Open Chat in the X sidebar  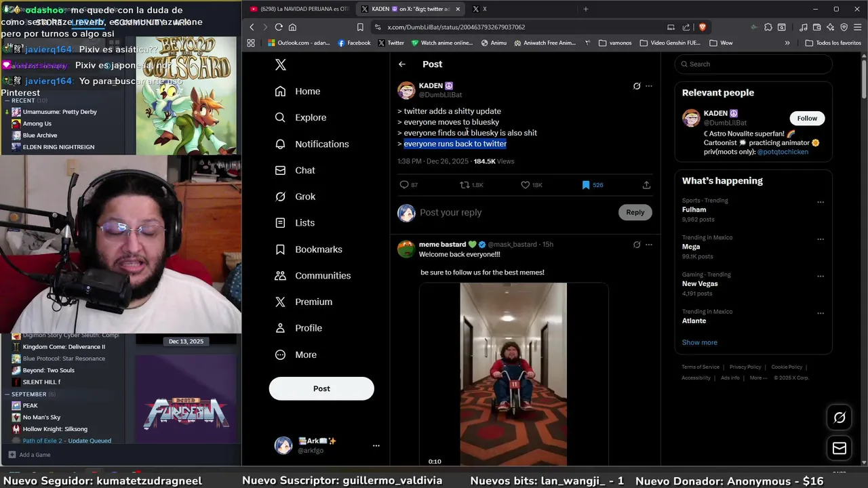click(x=294, y=170)
